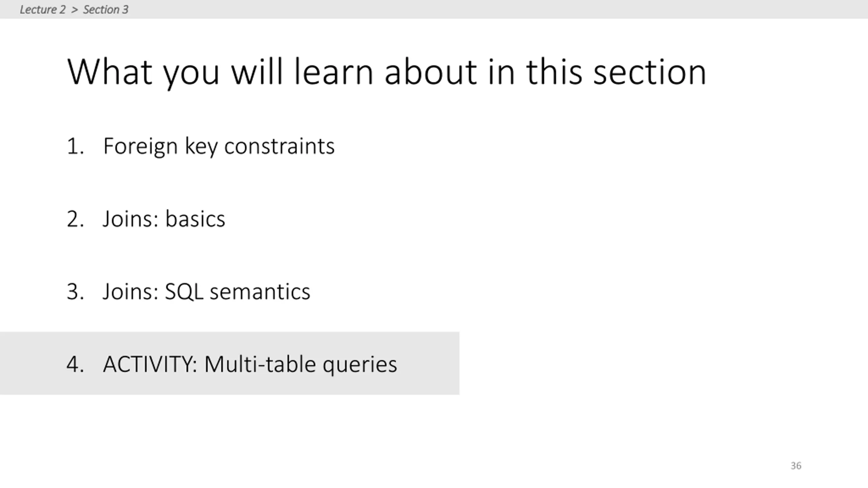Click the word "ACTIVITY:" in item four
The height and width of the screenshot is (488, 868).
click(150, 365)
